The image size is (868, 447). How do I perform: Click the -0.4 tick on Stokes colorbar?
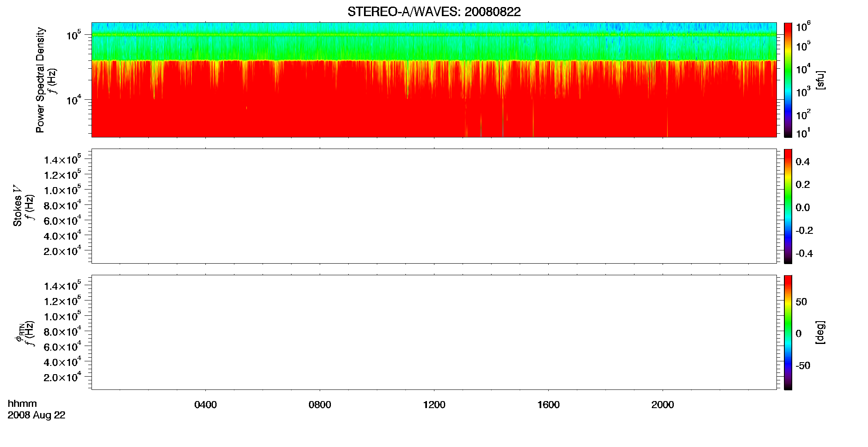click(x=804, y=253)
